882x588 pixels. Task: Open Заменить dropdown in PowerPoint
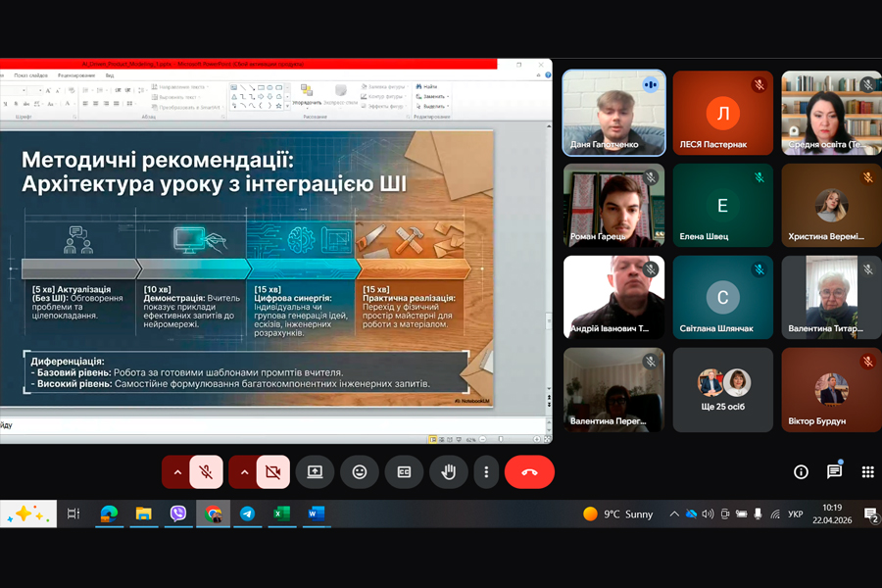coord(432,96)
